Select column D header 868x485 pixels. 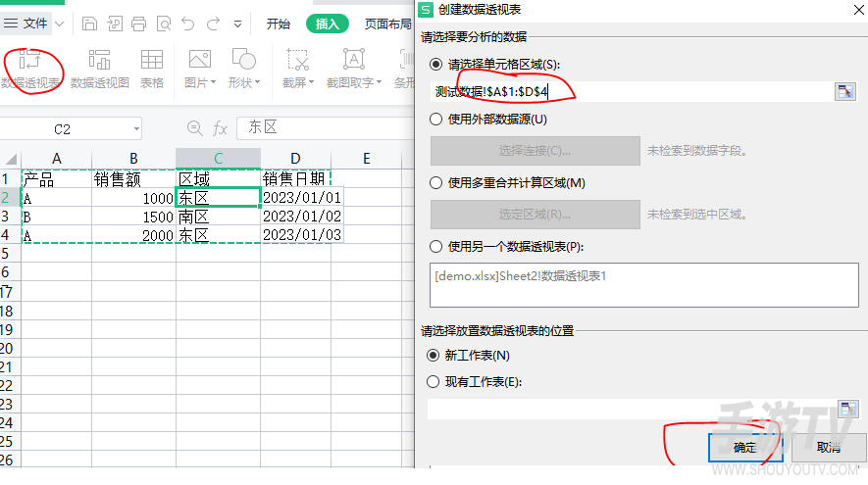point(295,159)
